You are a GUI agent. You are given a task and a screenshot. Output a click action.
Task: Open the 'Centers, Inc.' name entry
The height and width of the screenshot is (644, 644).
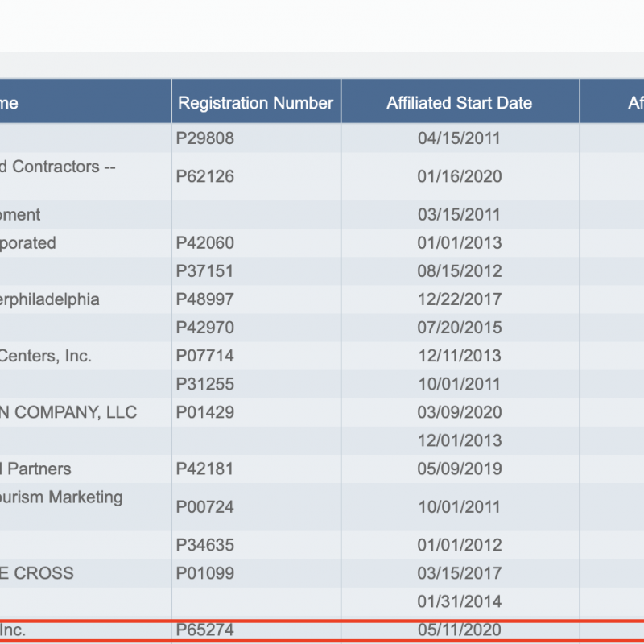[46, 356]
